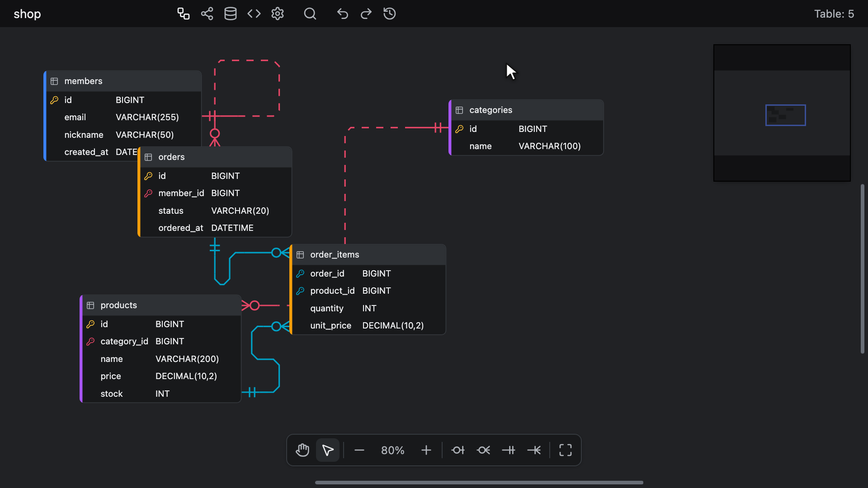Viewport: 868px width, 488px height.
Task: Choose one-or-many relationship tool
Action: [534, 450]
